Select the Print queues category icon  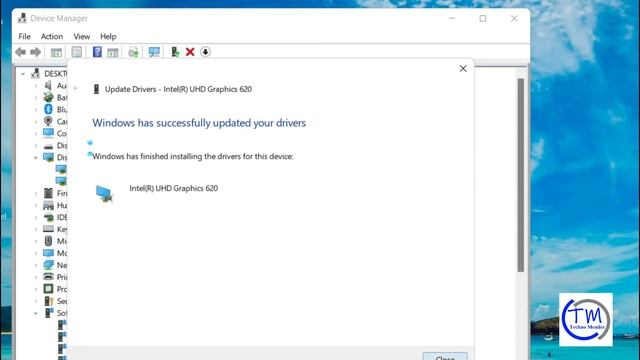48,277
